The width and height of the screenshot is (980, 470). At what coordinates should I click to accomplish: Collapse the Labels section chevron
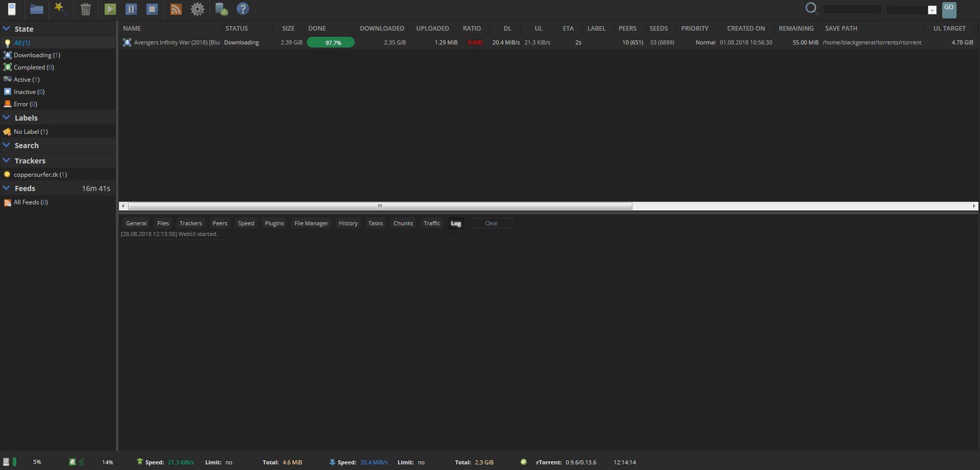[7, 118]
